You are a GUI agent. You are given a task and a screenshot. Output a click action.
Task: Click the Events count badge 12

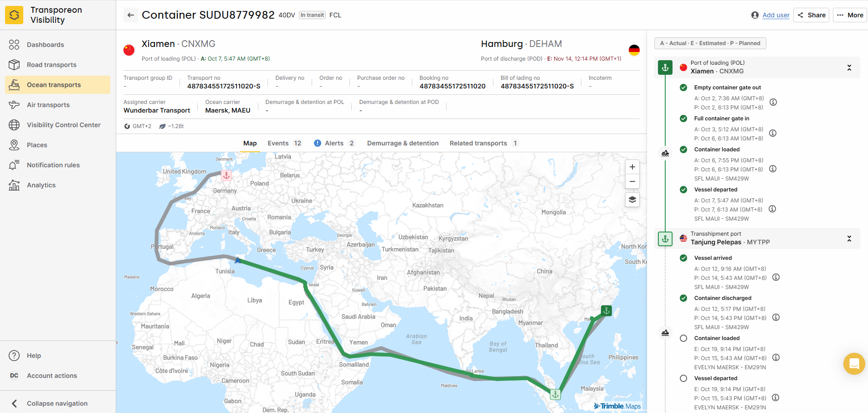(298, 143)
